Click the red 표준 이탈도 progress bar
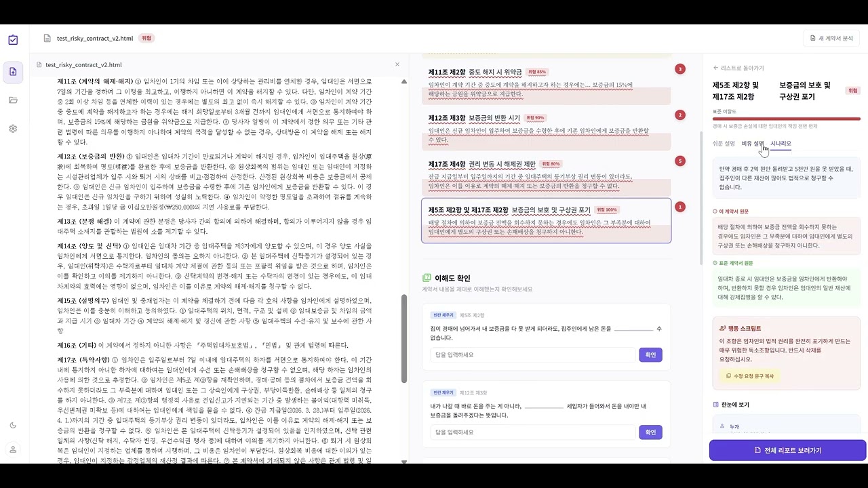Viewport: 868px width, 488px height. [x=786, y=119]
